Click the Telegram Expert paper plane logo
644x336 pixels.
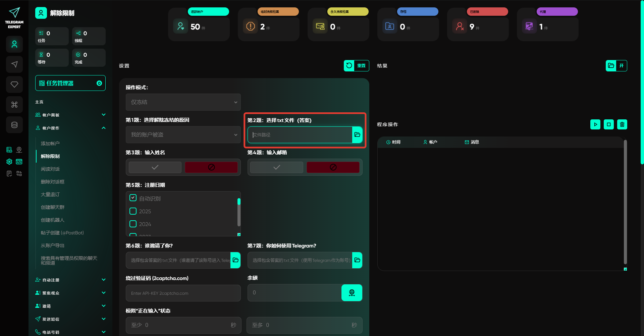[x=14, y=13]
